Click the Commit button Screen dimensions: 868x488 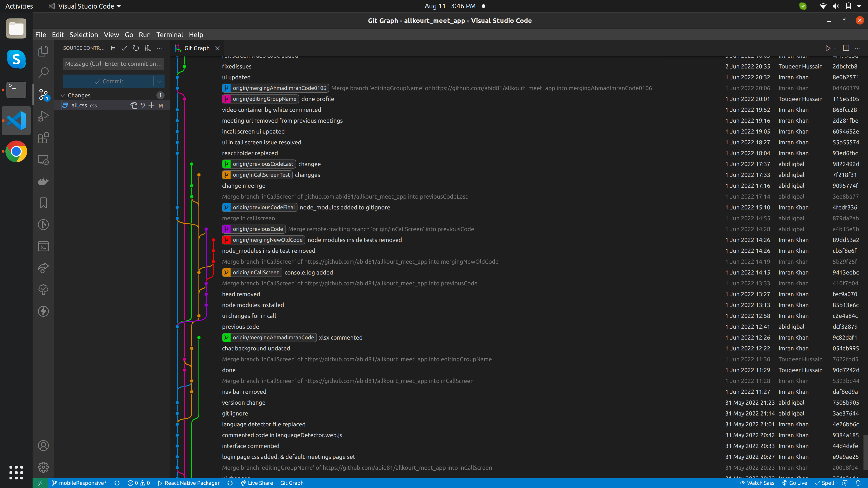[x=108, y=81]
